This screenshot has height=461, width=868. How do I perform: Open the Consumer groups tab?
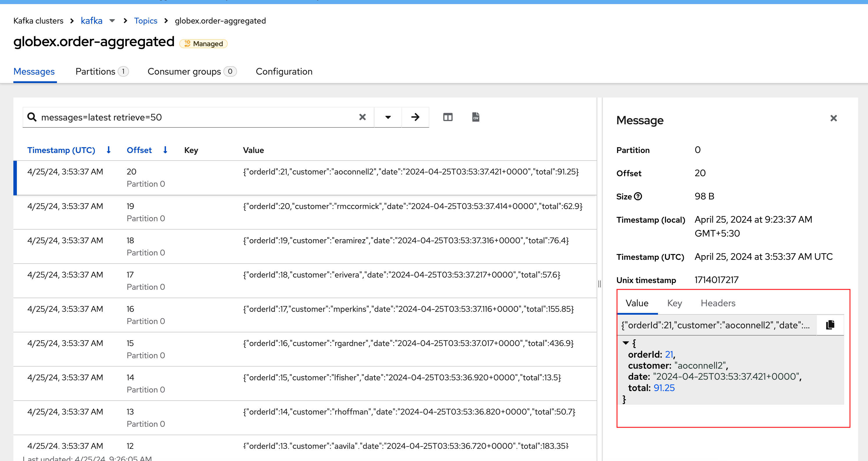pos(192,71)
